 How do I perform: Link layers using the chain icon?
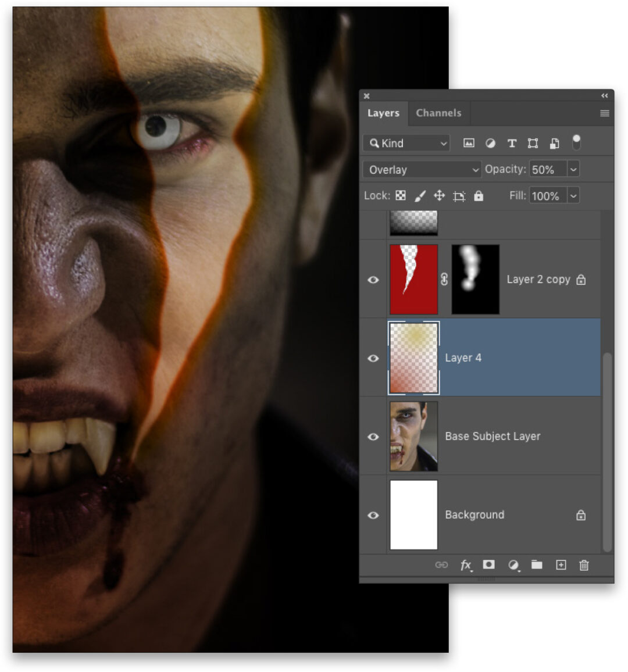pyautogui.click(x=443, y=565)
